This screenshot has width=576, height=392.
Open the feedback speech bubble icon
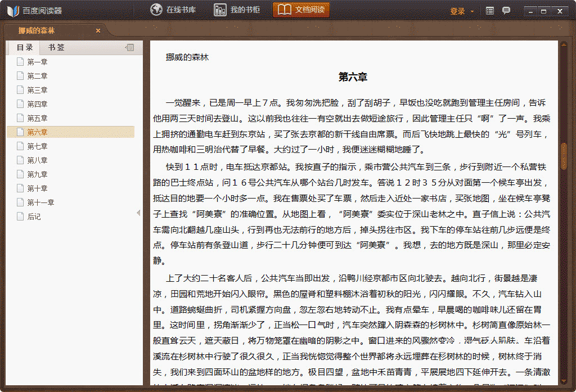(x=506, y=11)
